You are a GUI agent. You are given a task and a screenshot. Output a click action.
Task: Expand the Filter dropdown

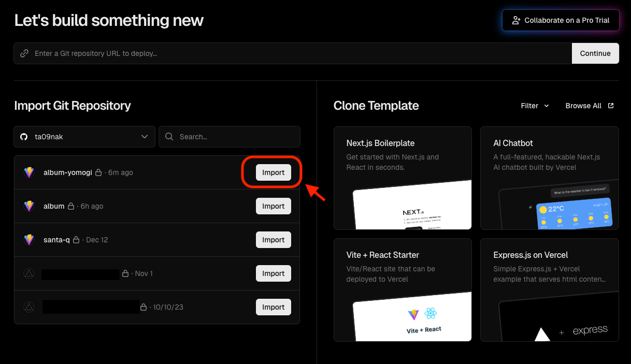pyautogui.click(x=535, y=106)
